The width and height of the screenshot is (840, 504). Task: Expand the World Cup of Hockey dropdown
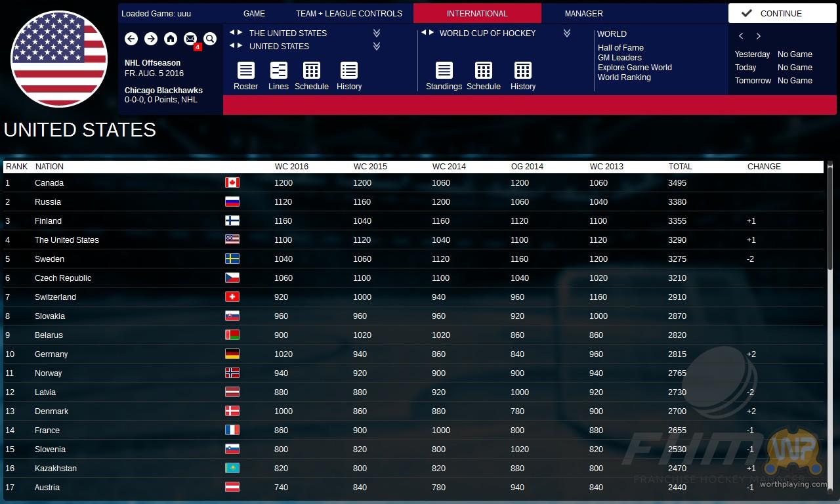click(x=567, y=33)
